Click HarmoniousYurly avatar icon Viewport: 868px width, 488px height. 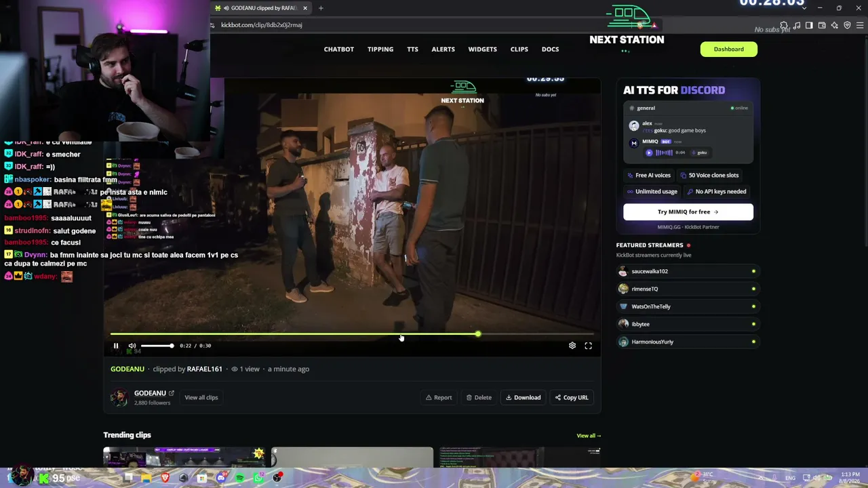coord(623,342)
